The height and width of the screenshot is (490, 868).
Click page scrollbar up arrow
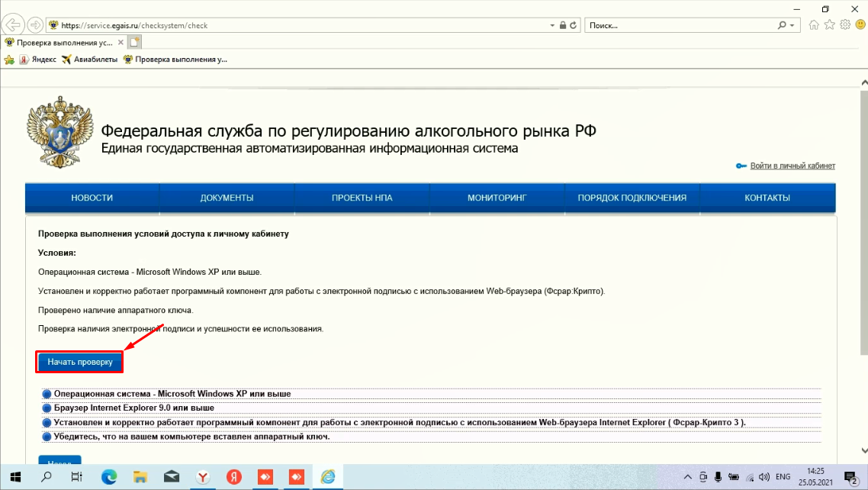click(863, 82)
